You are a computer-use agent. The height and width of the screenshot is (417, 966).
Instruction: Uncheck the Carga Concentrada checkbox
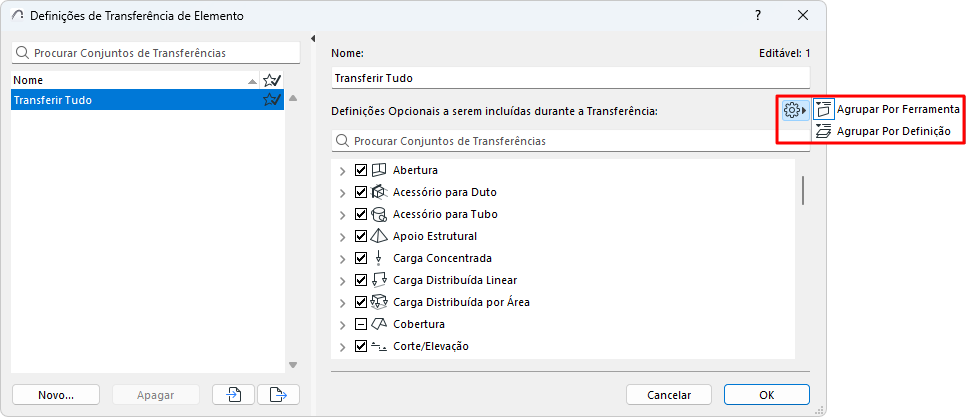pos(361,258)
